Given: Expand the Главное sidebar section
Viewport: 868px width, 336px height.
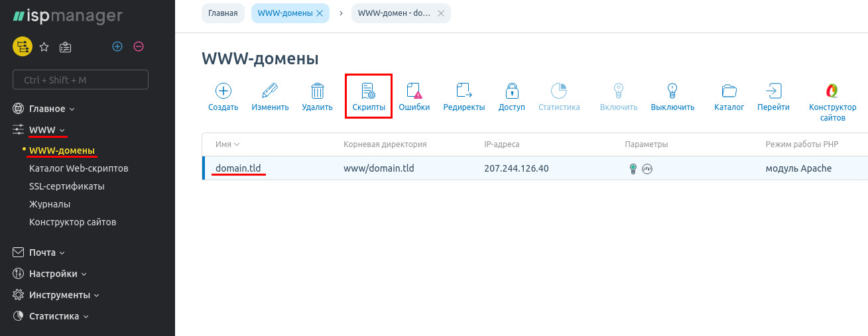Looking at the screenshot, I should point(47,109).
